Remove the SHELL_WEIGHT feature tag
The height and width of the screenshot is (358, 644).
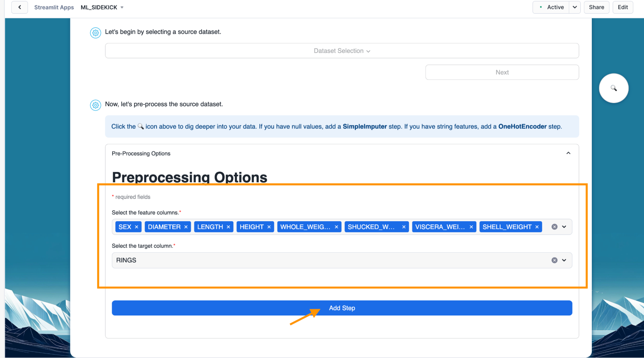pos(537,227)
